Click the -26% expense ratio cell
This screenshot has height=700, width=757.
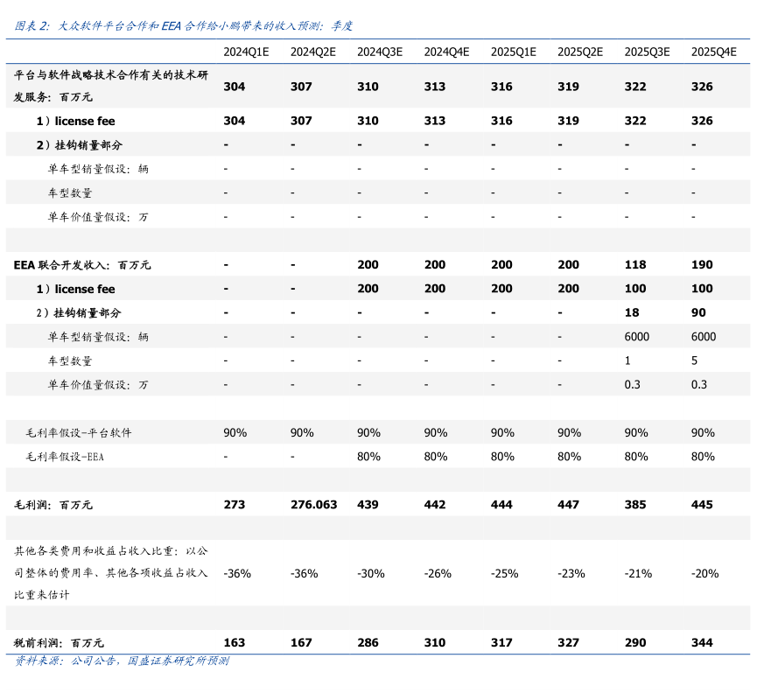click(438, 574)
